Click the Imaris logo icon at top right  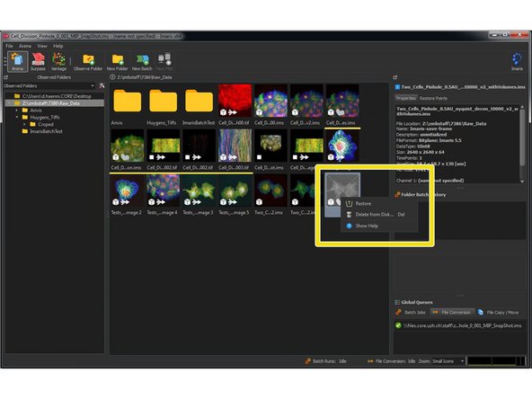pos(517,61)
